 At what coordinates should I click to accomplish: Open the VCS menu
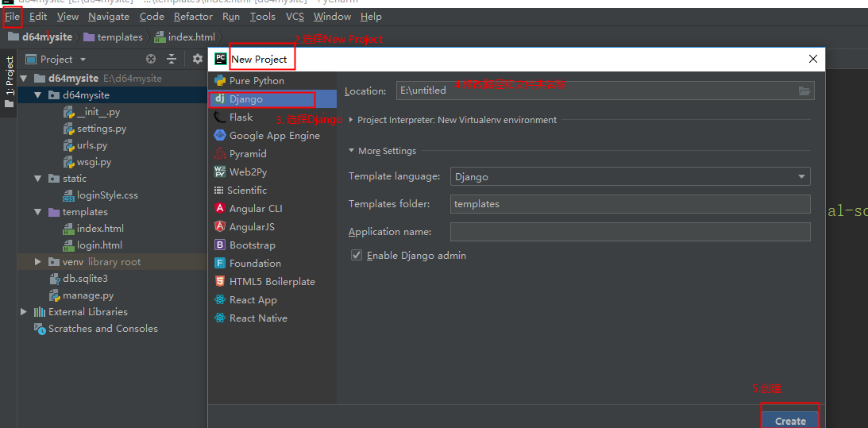coord(295,17)
